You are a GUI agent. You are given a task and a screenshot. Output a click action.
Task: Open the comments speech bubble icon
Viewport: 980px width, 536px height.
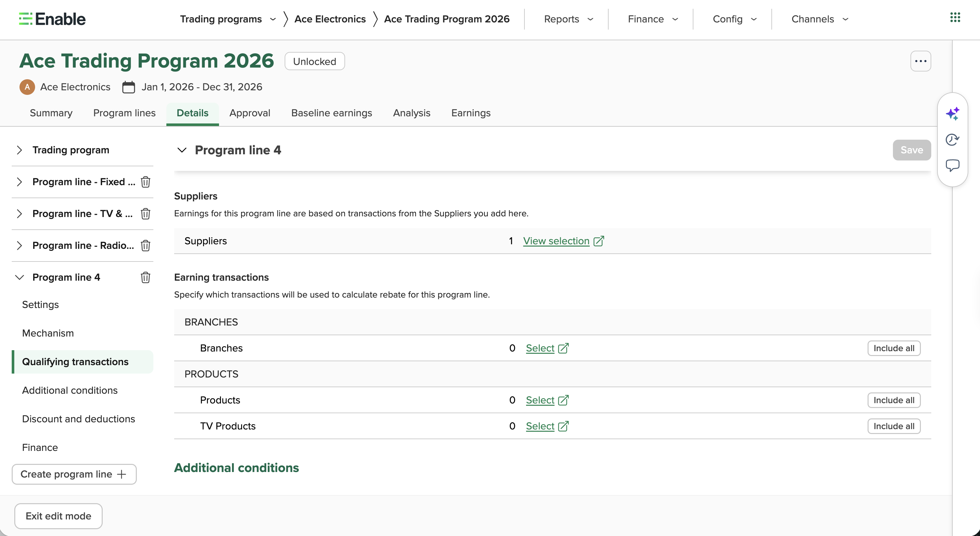pyautogui.click(x=953, y=165)
